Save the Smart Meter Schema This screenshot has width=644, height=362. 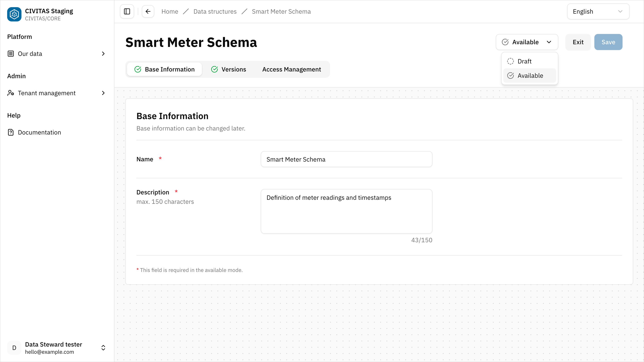[608, 42]
